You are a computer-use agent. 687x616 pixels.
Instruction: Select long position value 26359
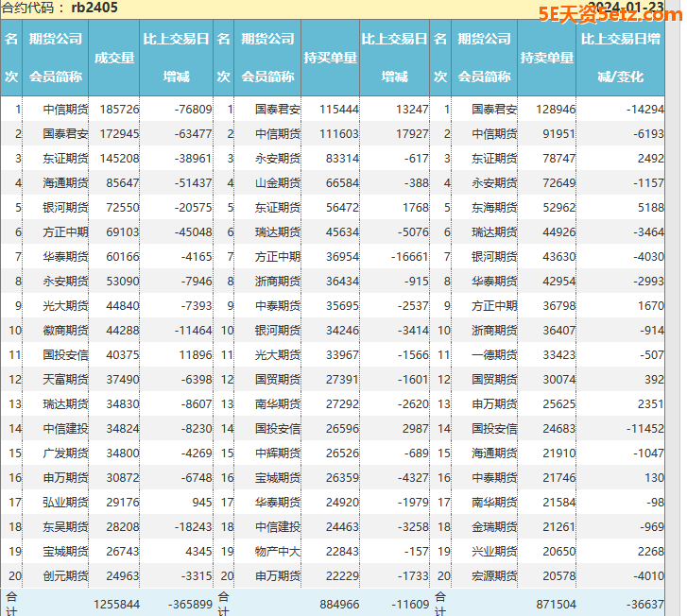point(343,477)
